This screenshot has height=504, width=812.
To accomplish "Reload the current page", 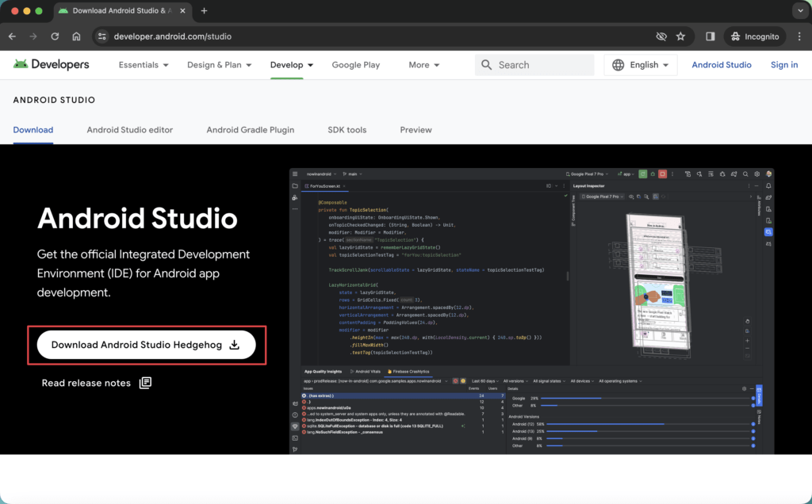I will point(55,36).
